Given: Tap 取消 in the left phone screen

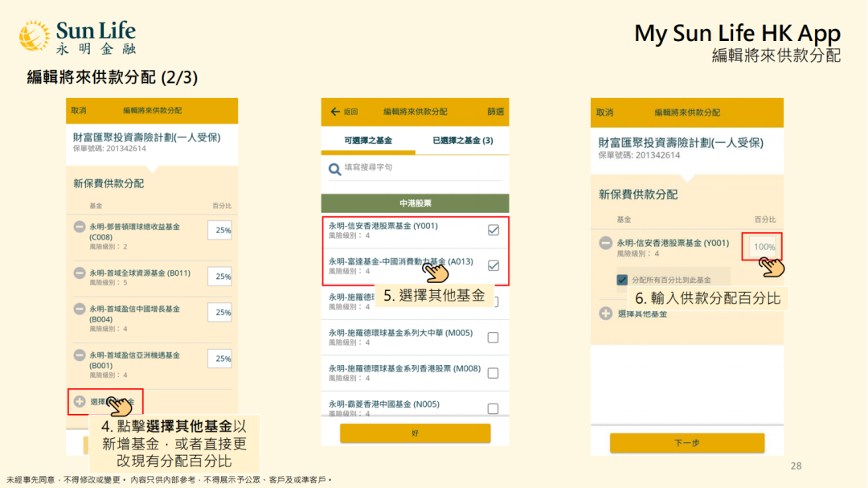Looking at the screenshot, I should click(x=79, y=110).
